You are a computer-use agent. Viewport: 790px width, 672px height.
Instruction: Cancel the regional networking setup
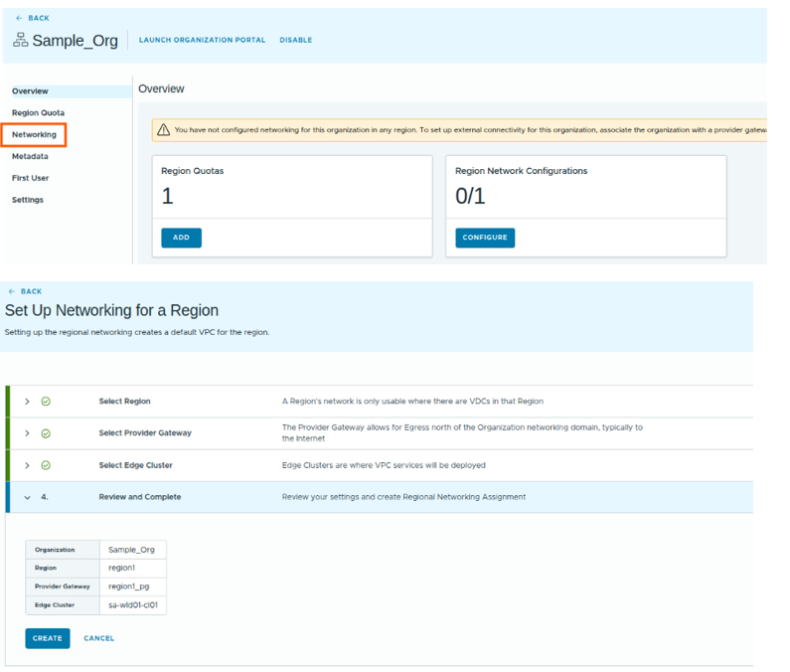(99, 638)
